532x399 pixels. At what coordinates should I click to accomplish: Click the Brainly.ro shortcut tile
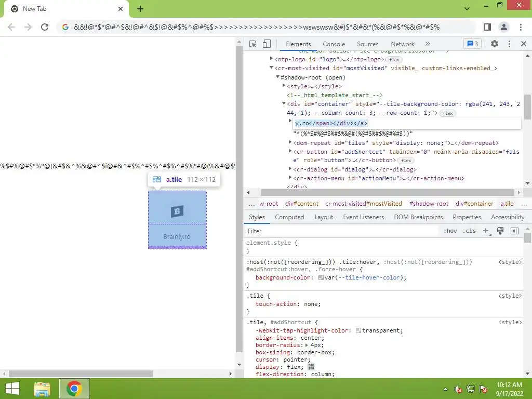(177, 220)
